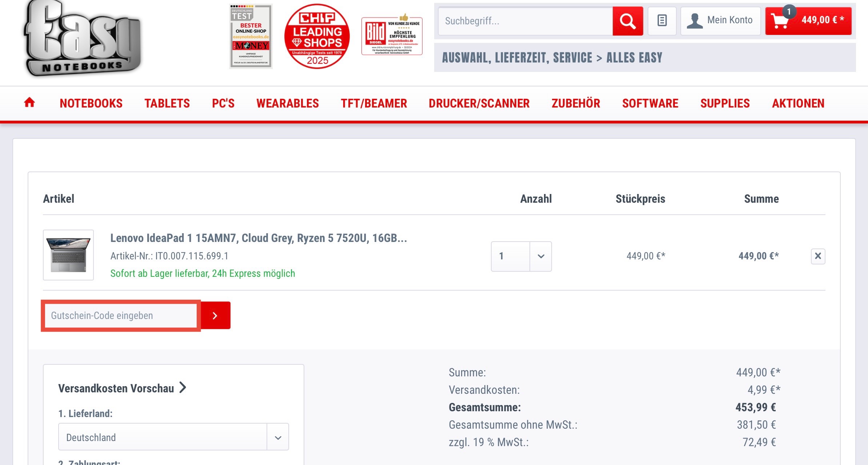868x465 pixels.
Task: Open the SOFTWARE menu
Action: [x=650, y=103]
